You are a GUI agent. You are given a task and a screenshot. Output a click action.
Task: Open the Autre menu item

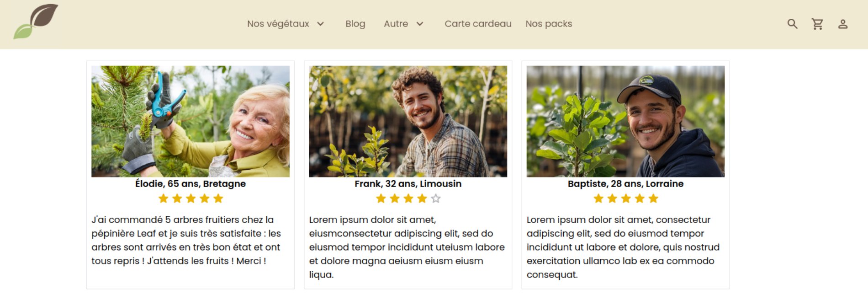click(x=396, y=24)
